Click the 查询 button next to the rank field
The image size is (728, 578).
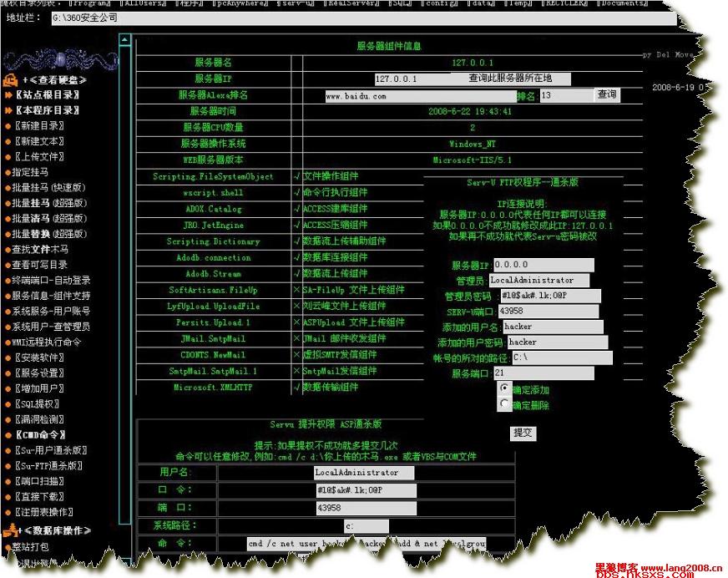coord(607,94)
